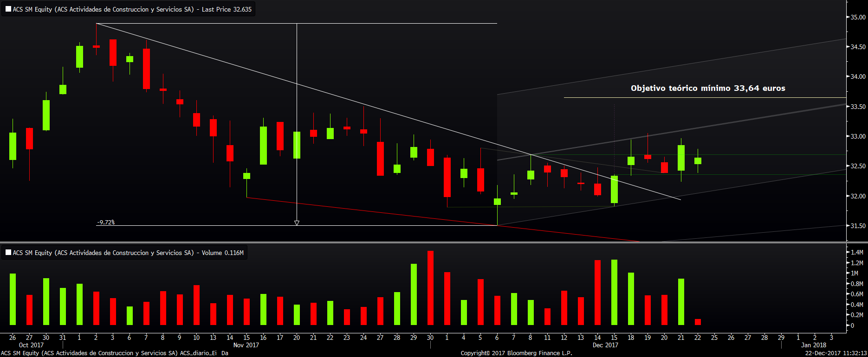Click the Dec 2017 month label

point(605,345)
